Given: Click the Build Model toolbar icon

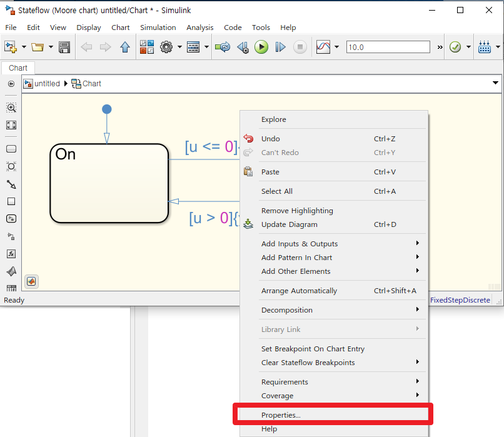Looking at the screenshot, I should pyautogui.click(x=485, y=48).
